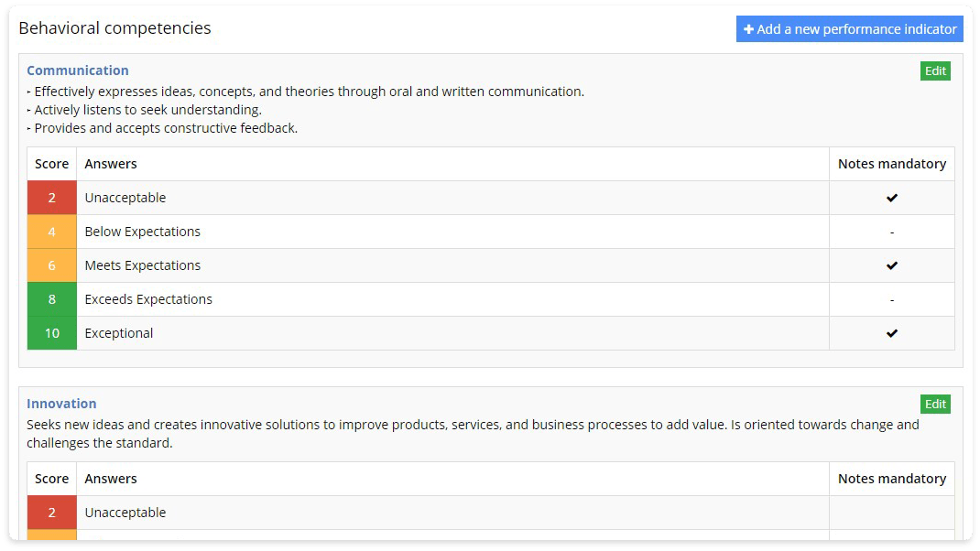Select the orange score 4 cell
The height and width of the screenshot is (551, 980).
tap(51, 232)
